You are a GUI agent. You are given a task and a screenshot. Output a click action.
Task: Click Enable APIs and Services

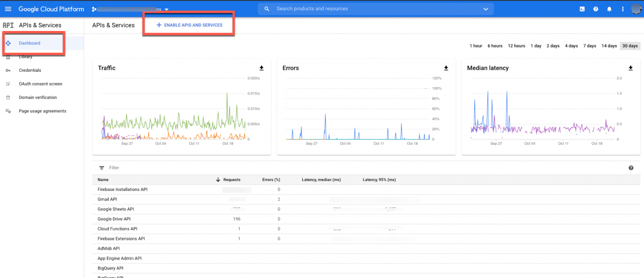(189, 25)
